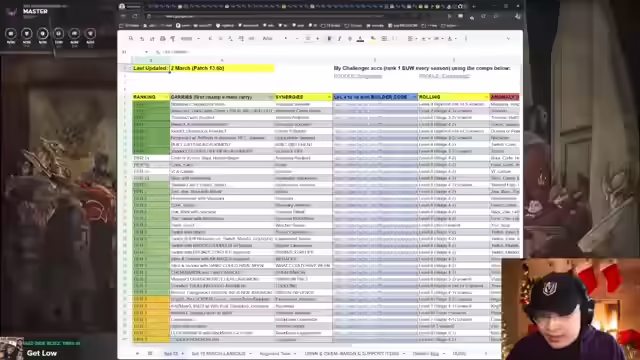Click the borders icon in toolbar
Viewport: 640px width, 360px height.
(384, 39)
